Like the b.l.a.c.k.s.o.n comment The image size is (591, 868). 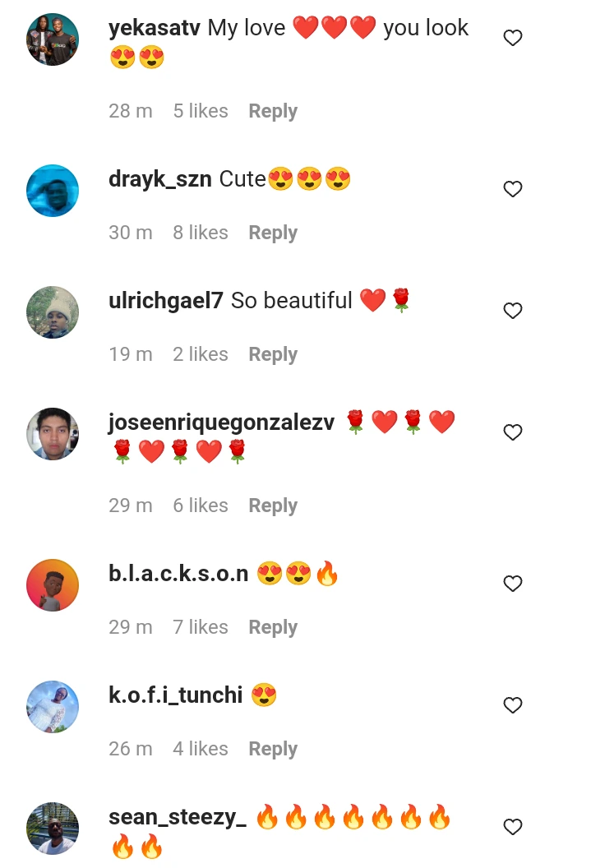pyautogui.click(x=512, y=584)
